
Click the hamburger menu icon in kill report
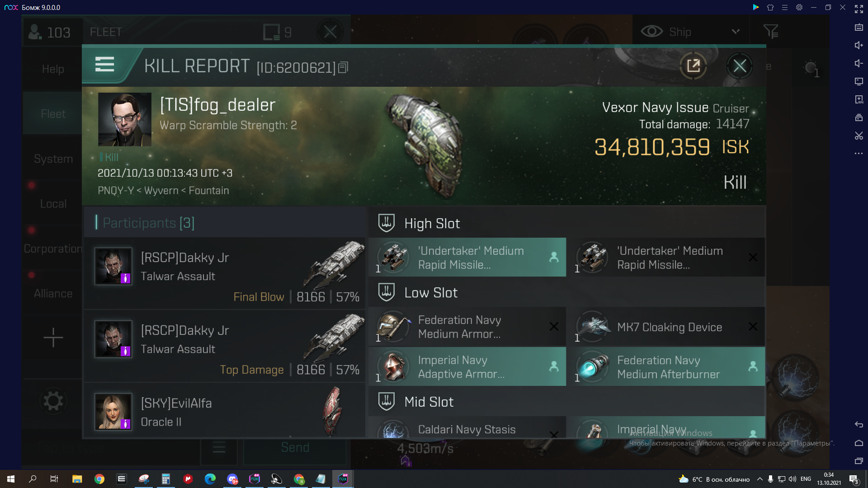(x=104, y=66)
